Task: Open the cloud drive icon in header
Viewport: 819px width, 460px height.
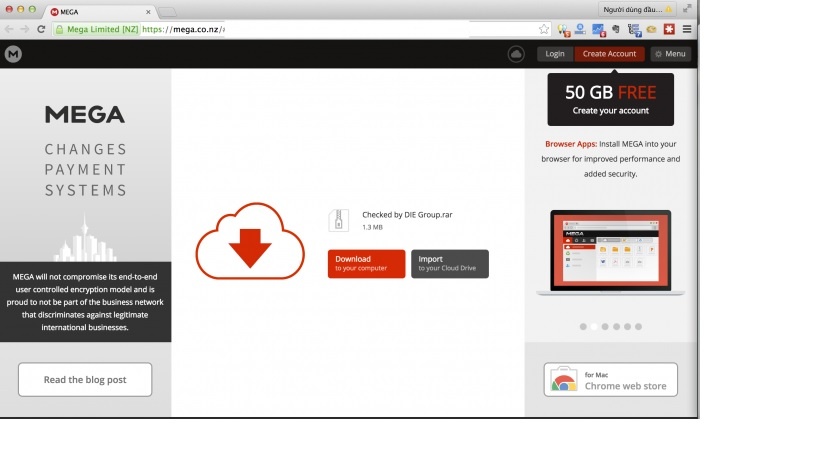Action: pos(516,54)
